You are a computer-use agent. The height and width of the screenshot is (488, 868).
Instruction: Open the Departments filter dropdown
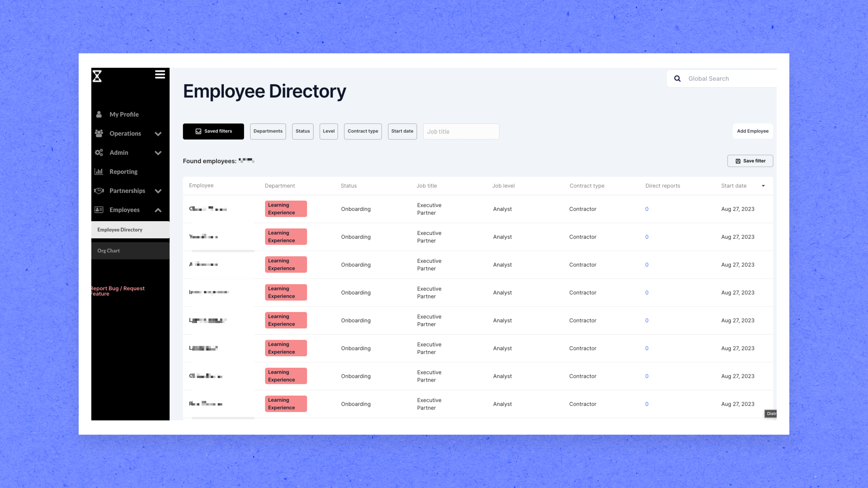pos(268,131)
